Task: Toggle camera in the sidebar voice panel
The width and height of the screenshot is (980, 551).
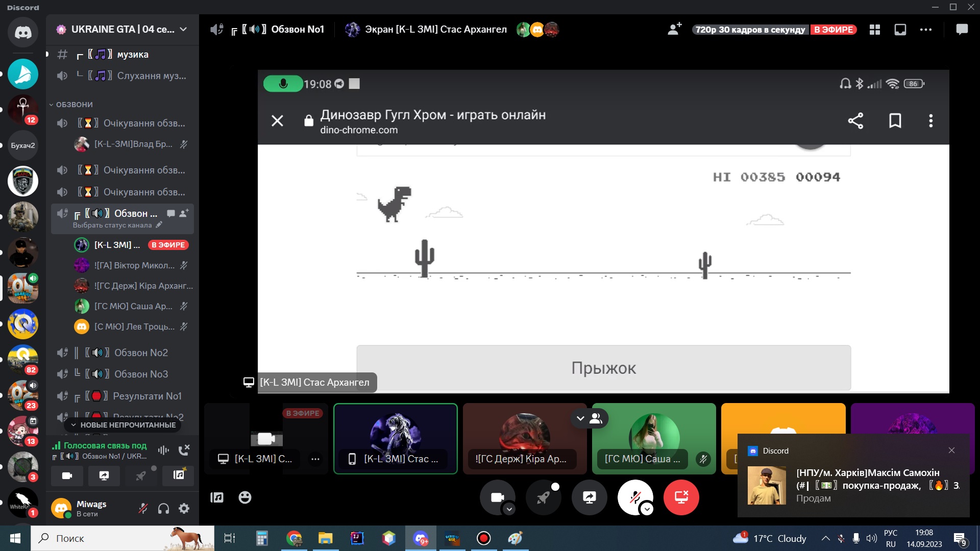Action: pos(67,475)
